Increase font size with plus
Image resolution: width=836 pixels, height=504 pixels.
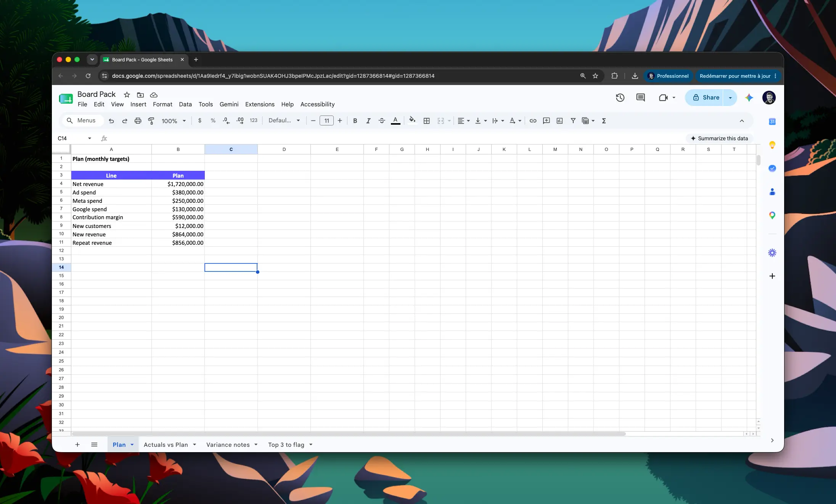(x=340, y=121)
